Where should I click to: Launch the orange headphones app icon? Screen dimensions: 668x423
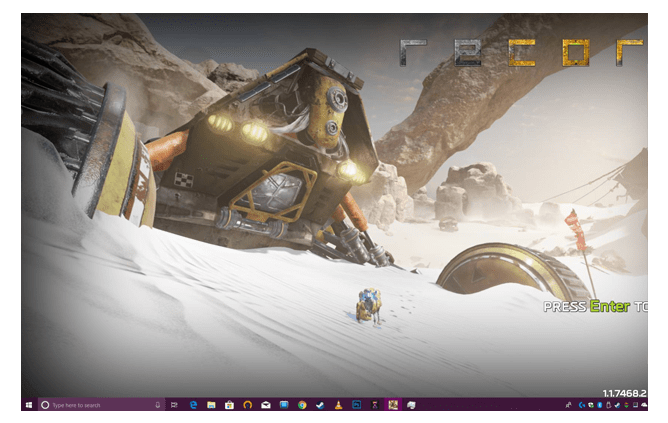pyautogui.click(x=248, y=405)
